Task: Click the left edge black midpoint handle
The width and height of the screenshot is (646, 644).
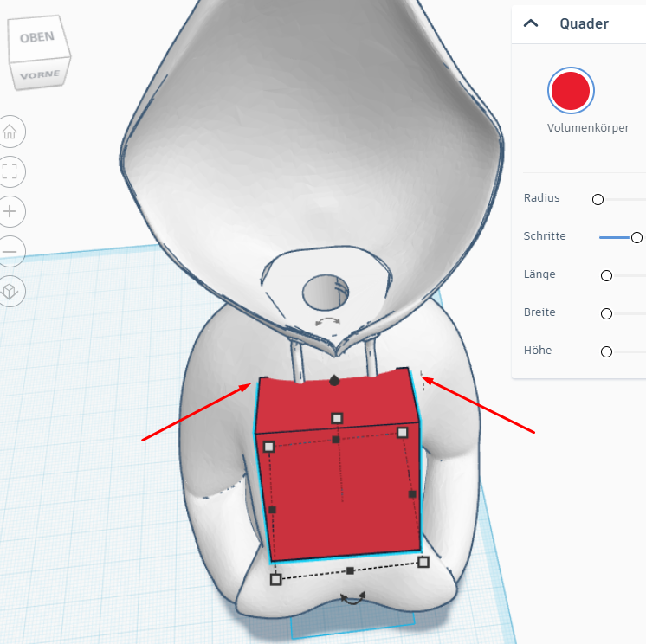Action: click(x=272, y=510)
